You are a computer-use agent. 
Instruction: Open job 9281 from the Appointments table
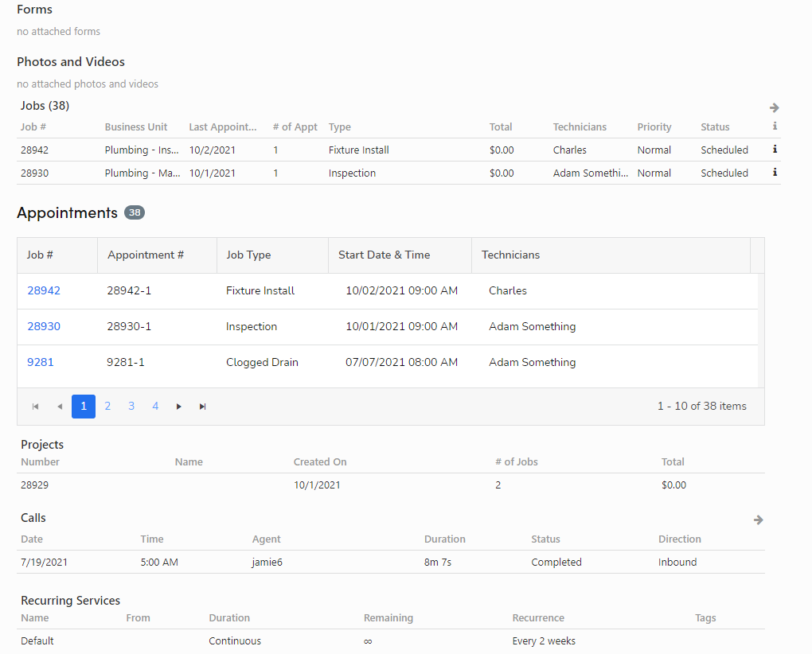click(x=41, y=362)
